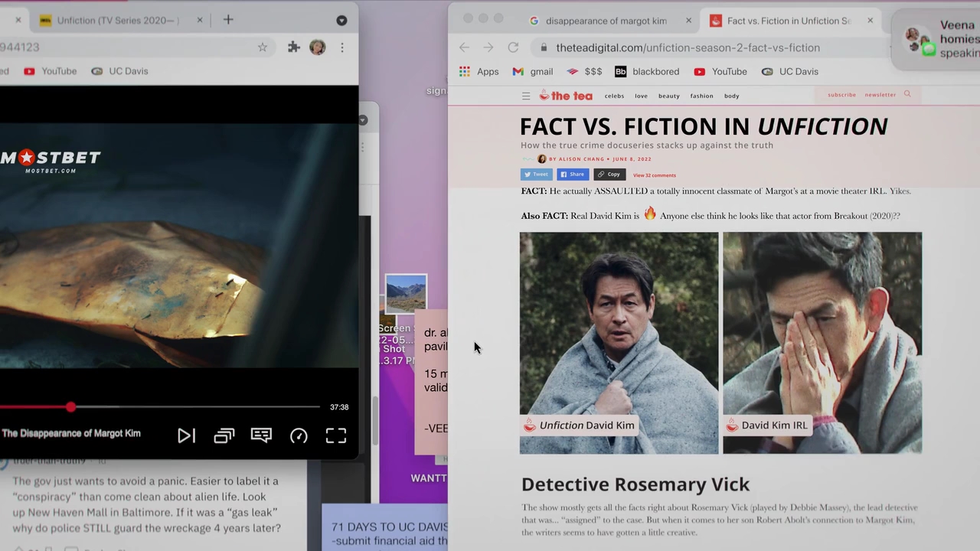Expand tab search dropdown arrow in left browser

click(x=341, y=20)
